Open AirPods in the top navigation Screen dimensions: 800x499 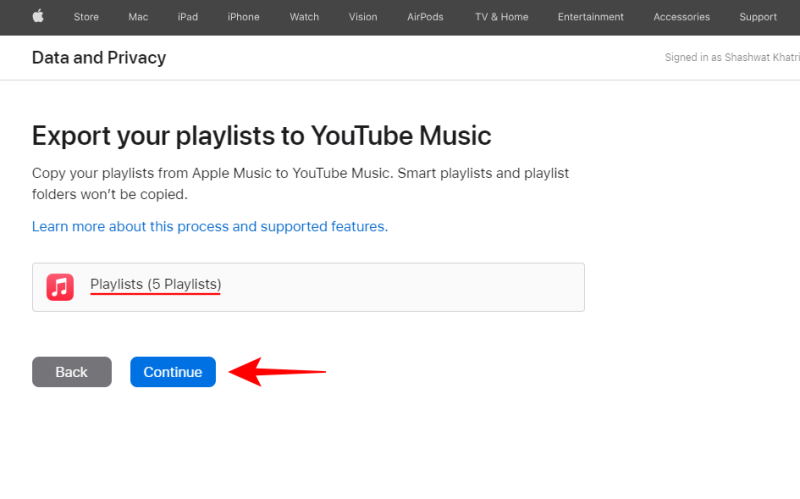click(x=426, y=17)
